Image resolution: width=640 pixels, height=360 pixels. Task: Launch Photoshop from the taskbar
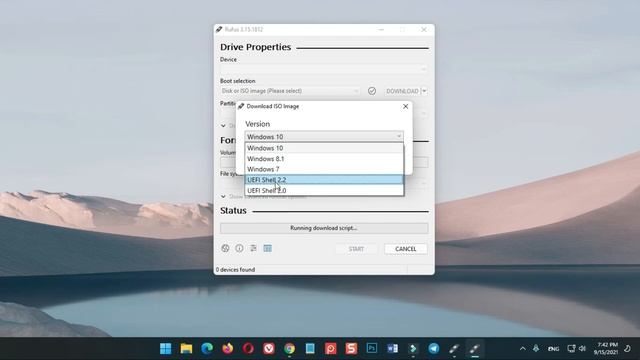[371, 349]
